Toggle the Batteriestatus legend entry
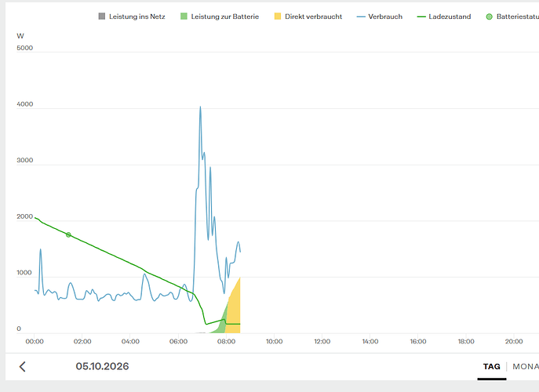The height and width of the screenshot is (392, 539). pyautogui.click(x=512, y=16)
